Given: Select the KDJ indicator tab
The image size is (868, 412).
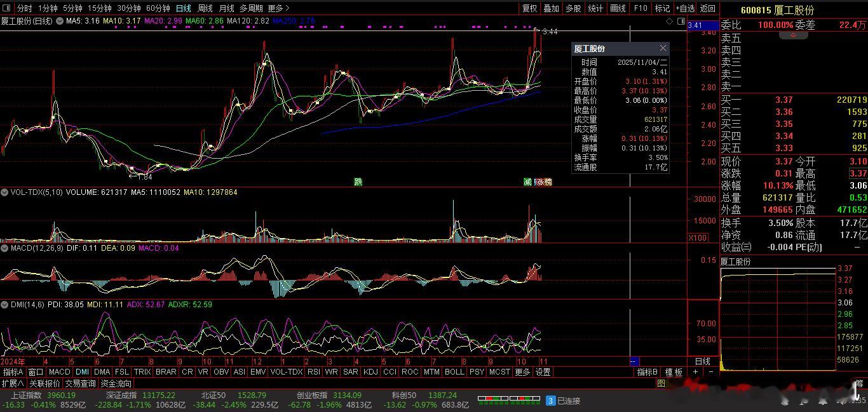Looking at the screenshot, I should click(x=370, y=372).
